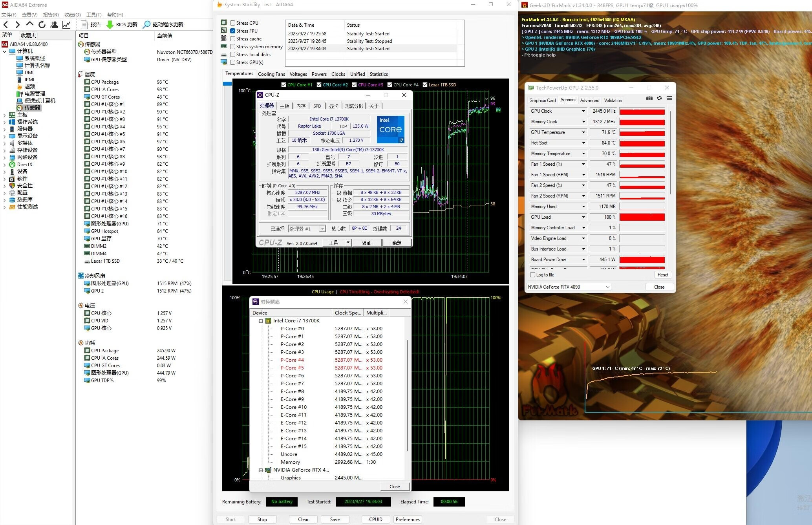The width and height of the screenshot is (812, 525).
Task: Open CPU-Z 处理器 #1 selector dropdown
Action: pos(307,229)
